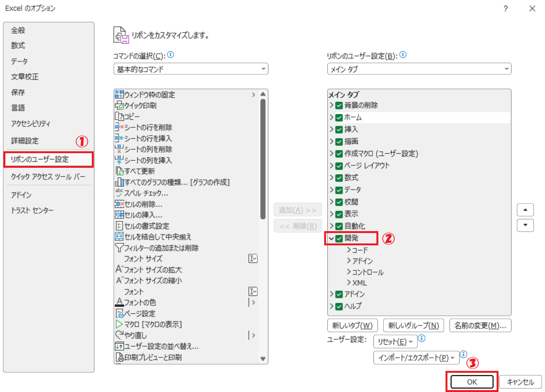Select the フィルターの追加または削除 funnel icon

click(119, 248)
